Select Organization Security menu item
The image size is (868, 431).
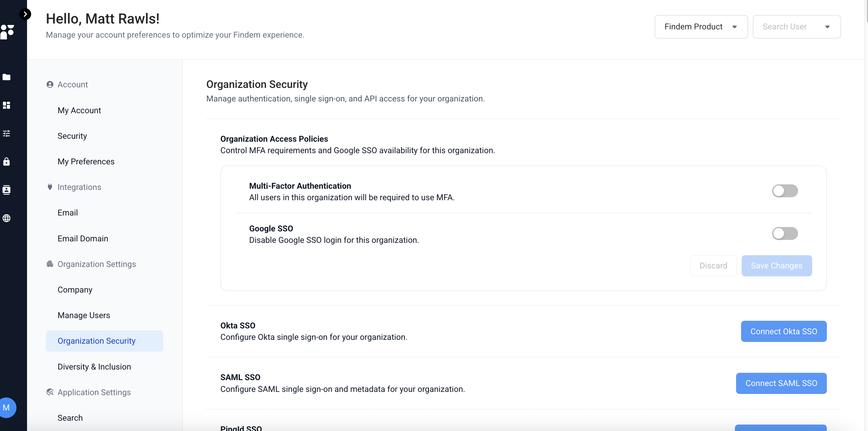[x=104, y=341]
